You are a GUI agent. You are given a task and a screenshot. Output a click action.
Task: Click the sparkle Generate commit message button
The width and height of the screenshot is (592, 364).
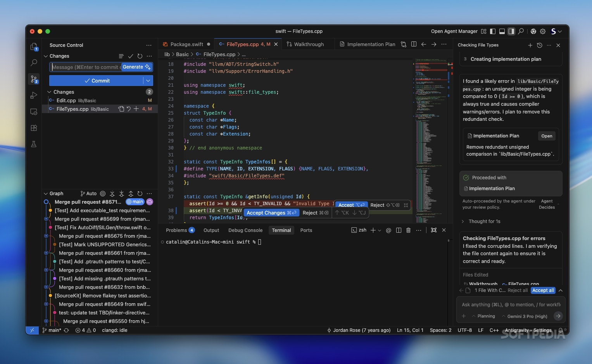tap(136, 67)
